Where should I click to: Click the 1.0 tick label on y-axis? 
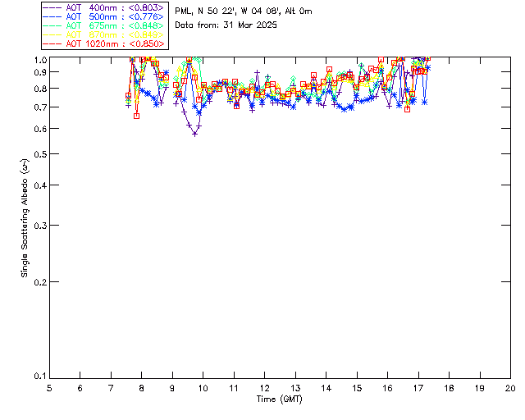pyautogui.click(x=39, y=60)
